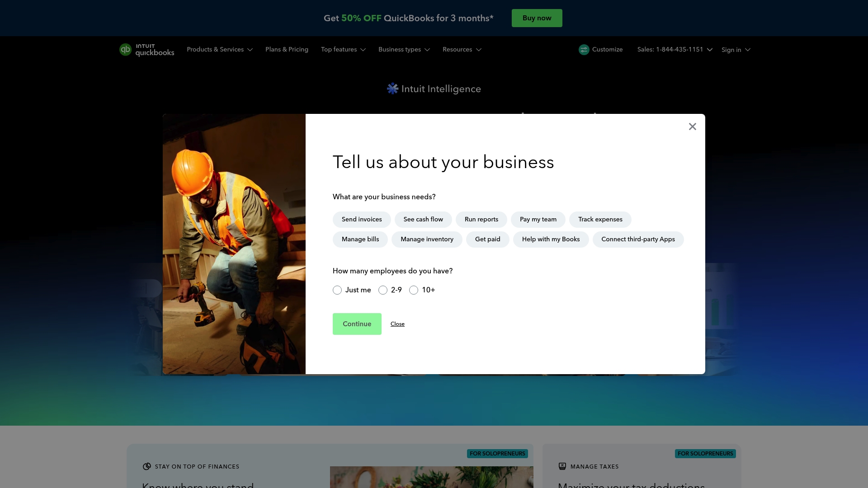Viewport: 868px width, 488px height.
Task: Click the Continue button
Action: (x=357, y=324)
